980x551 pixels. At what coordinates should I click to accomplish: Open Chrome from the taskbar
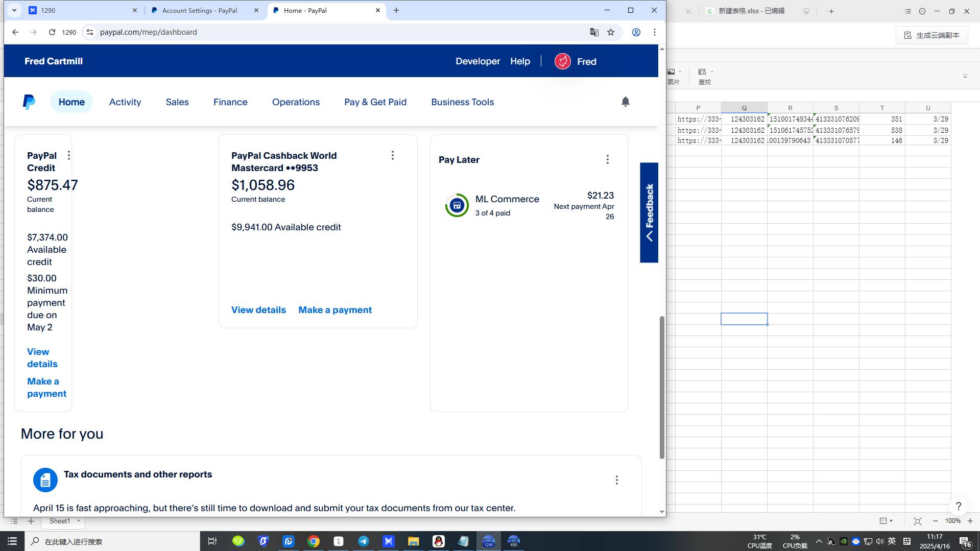pyautogui.click(x=314, y=541)
